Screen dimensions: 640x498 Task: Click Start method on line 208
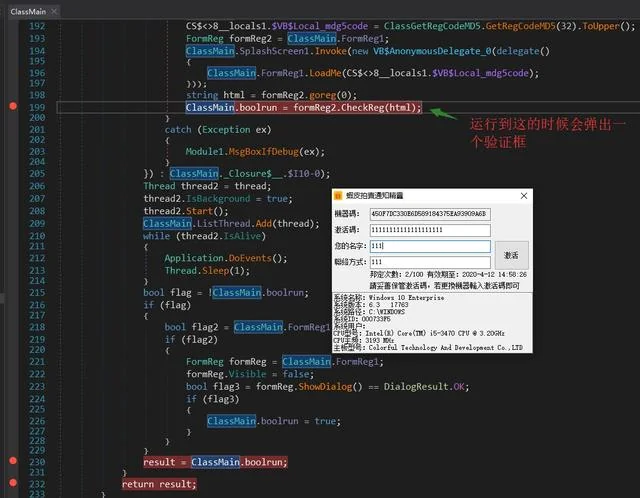pyautogui.click(x=199, y=211)
